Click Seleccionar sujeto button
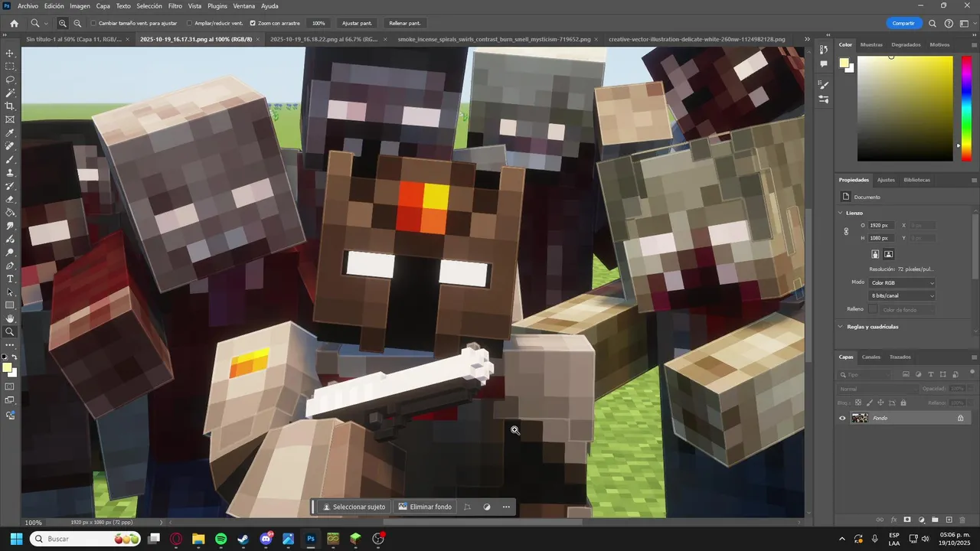The image size is (980, 551). tap(354, 507)
